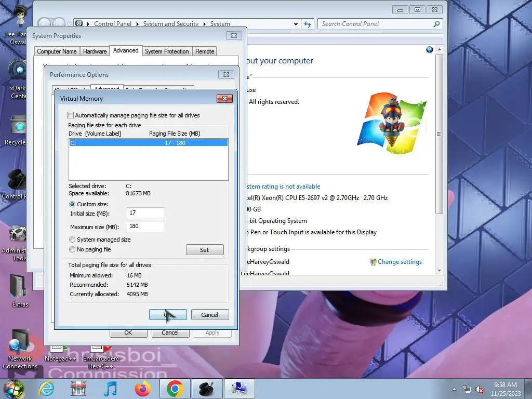
Task: Click Cancel in Performance Options dialog
Action: 170,333
